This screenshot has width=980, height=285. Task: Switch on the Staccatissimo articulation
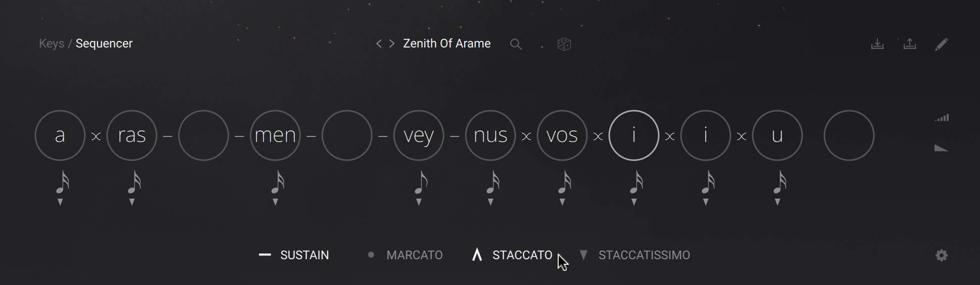(x=635, y=255)
